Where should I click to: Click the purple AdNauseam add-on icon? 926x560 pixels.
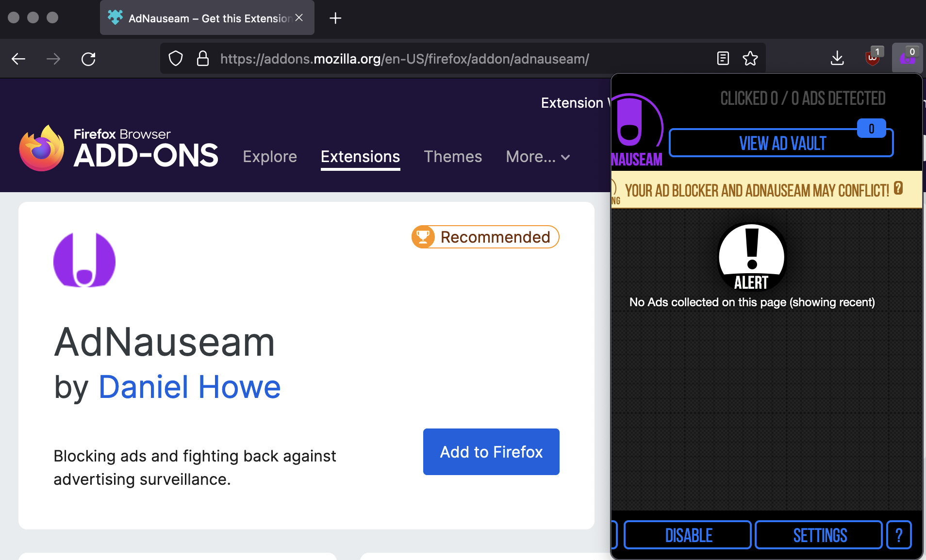84,260
